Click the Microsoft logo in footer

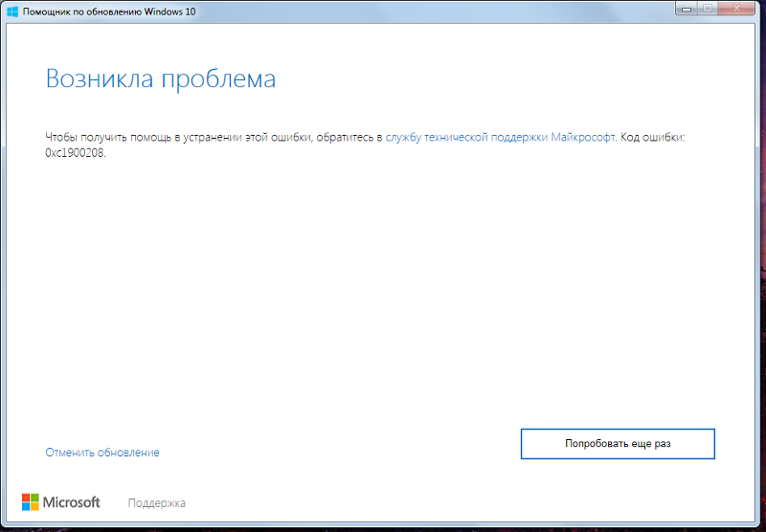pos(61,502)
